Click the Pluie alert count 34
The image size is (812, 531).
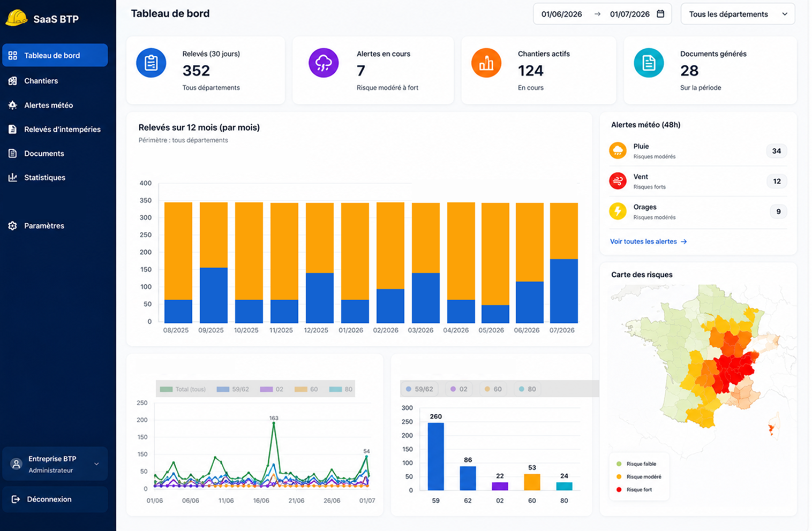(777, 151)
